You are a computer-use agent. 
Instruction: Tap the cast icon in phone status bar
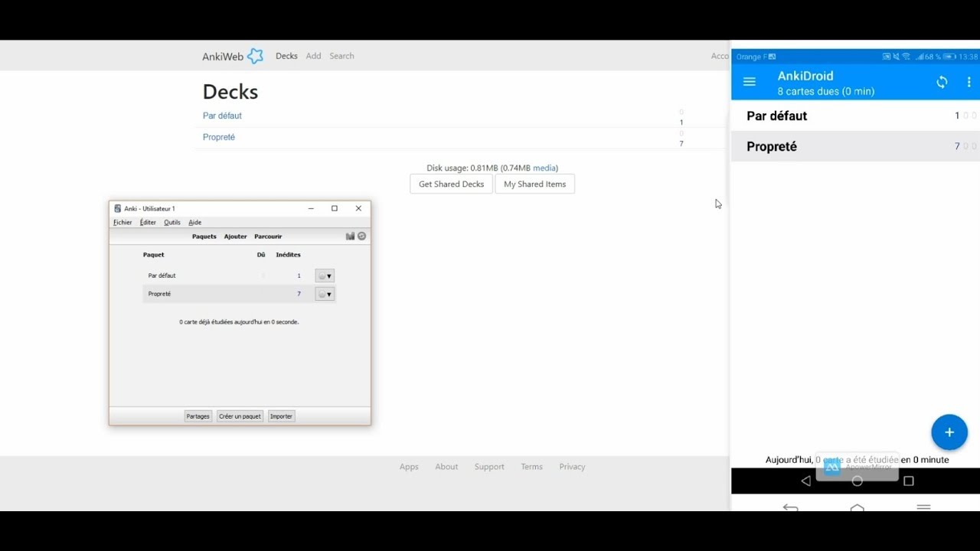887,57
